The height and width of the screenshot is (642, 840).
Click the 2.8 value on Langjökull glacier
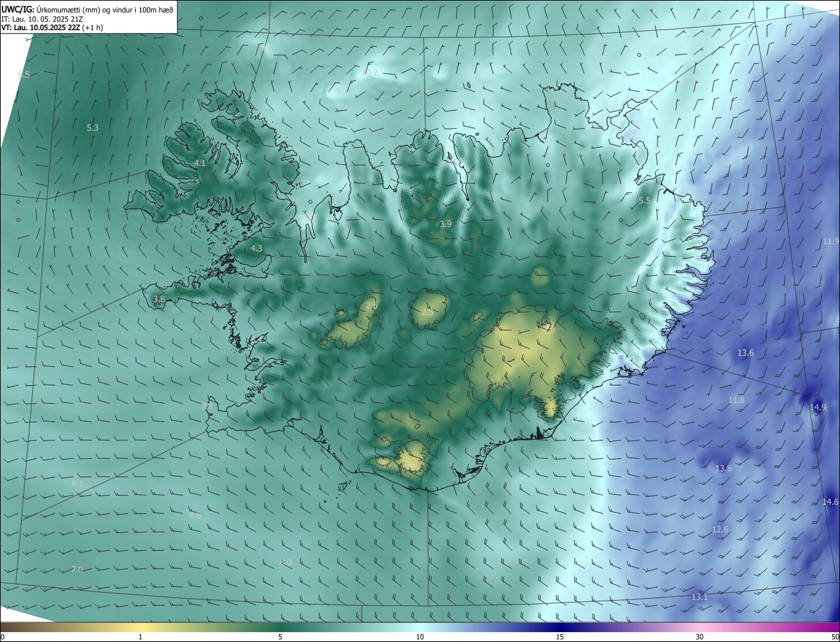tap(371, 306)
